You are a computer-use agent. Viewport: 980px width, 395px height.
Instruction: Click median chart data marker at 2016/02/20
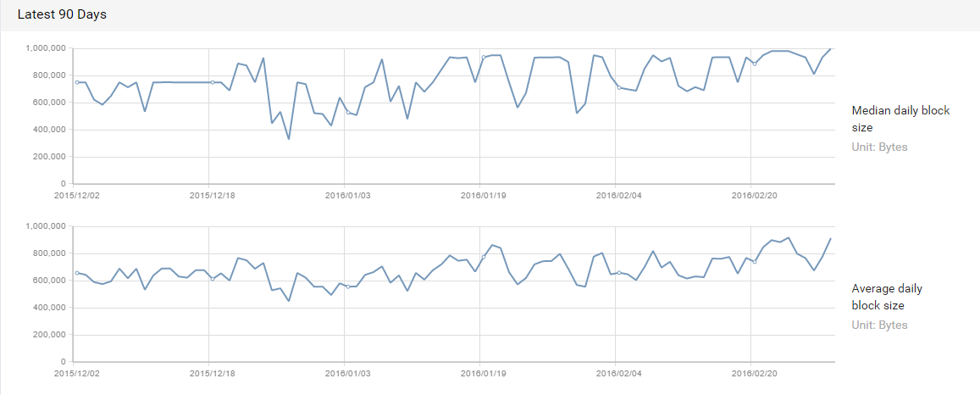coord(755,64)
